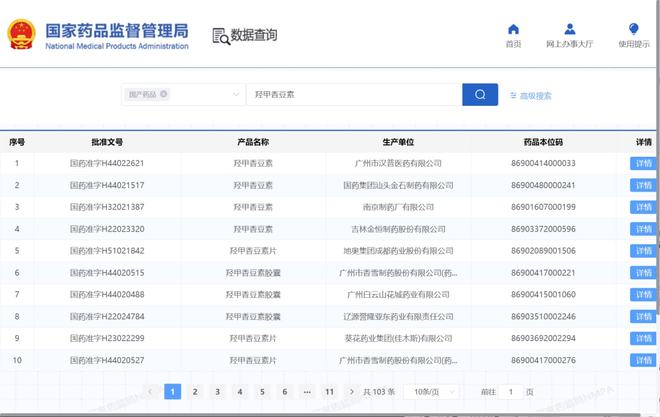Go to next page with right arrow
Viewport: 660px width, 417px height.
[351, 392]
